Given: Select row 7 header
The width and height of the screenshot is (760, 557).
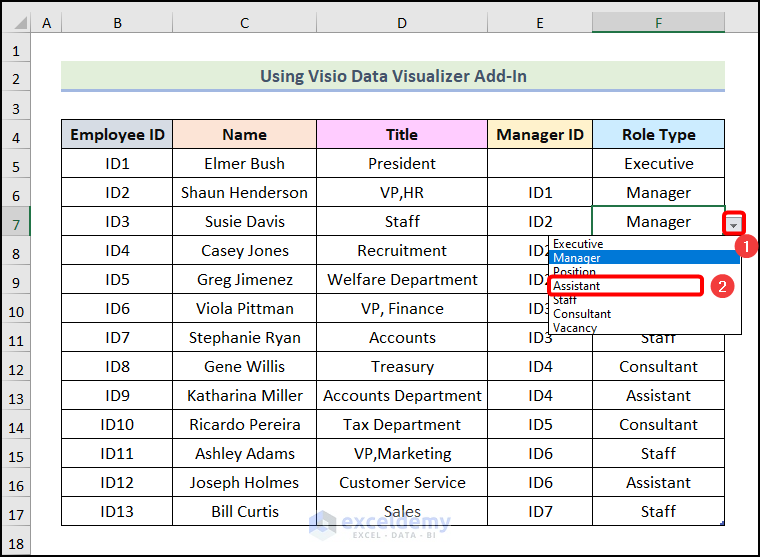Looking at the screenshot, I should point(16,222).
